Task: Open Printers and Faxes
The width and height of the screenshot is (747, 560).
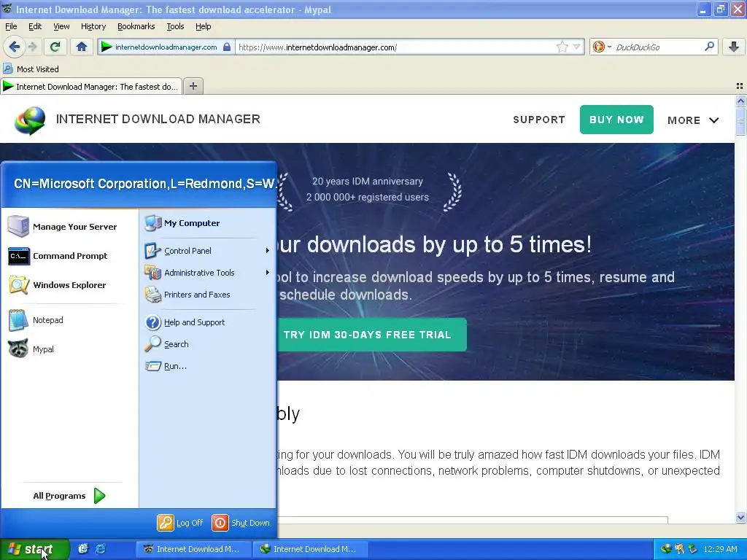Action: click(x=207, y=295)
